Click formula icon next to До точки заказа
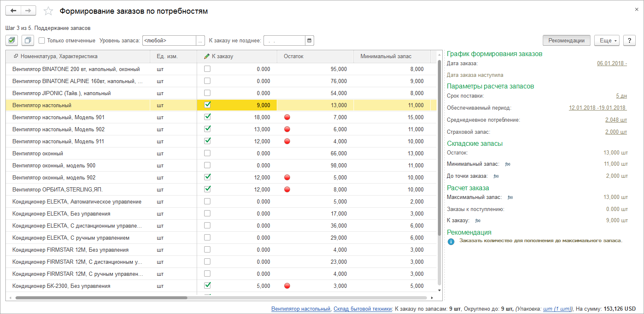Viewport: 644px width, 314px height. 496,176
